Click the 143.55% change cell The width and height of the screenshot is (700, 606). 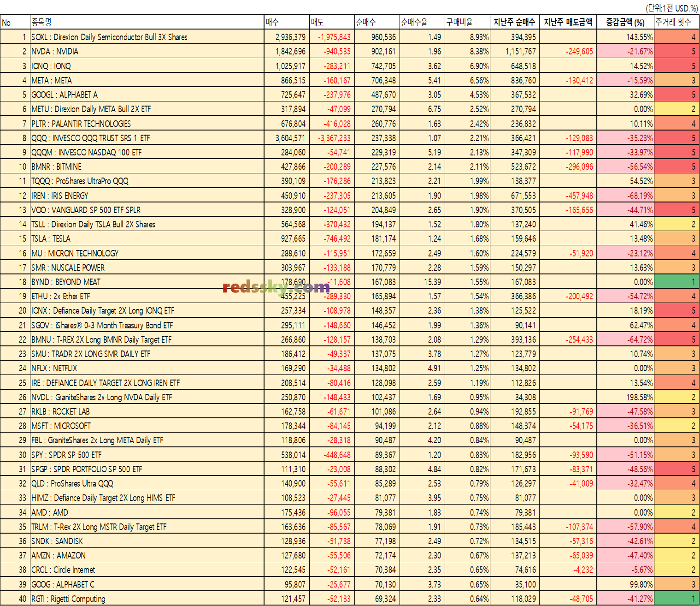coord(625,37)
